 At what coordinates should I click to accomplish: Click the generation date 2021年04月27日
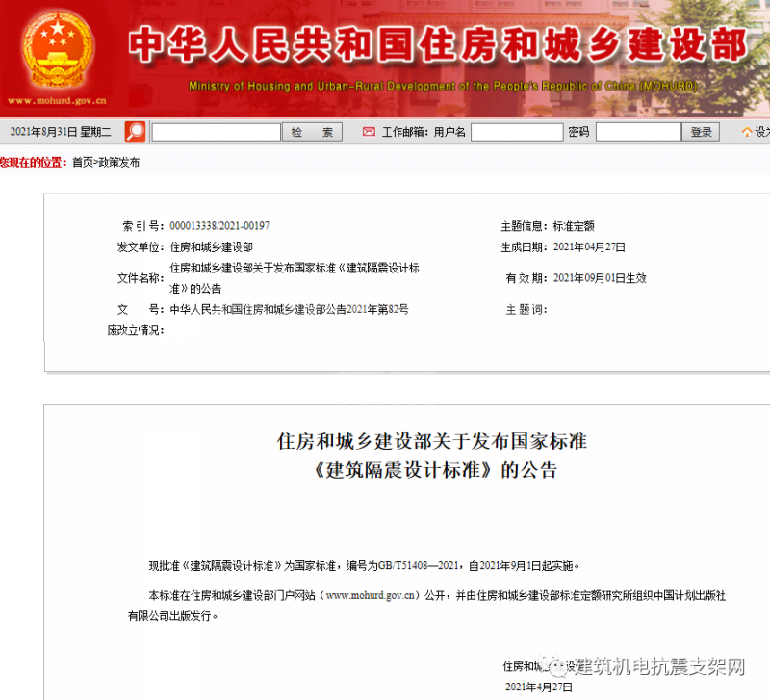point(589,247)
